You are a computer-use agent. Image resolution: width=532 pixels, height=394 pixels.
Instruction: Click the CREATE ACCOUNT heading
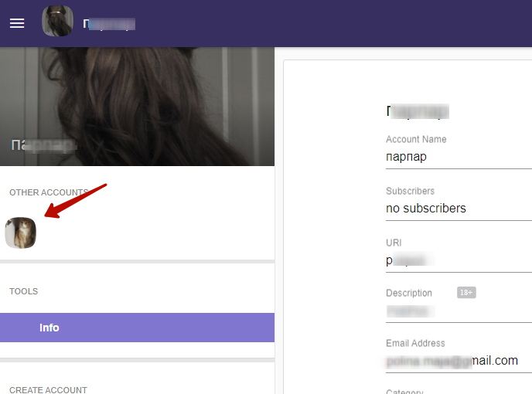click(x=48, y=390)
